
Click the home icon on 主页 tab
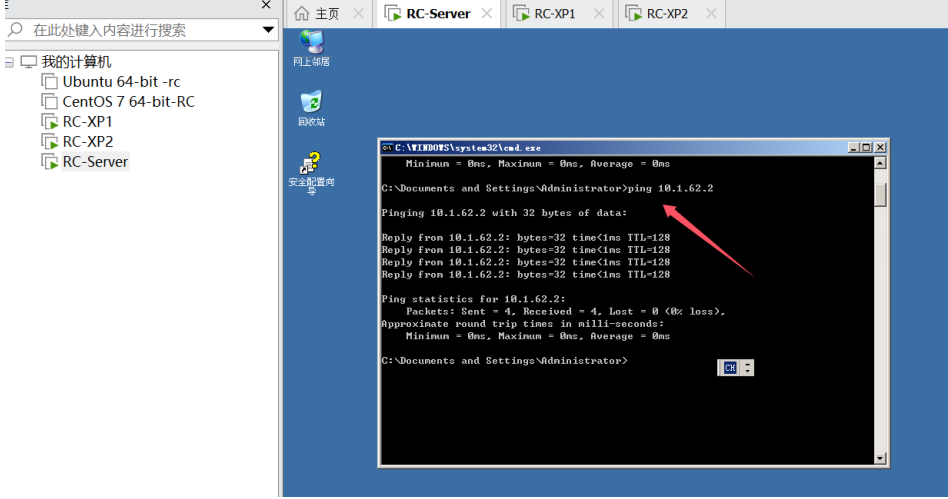pos(302,13)
